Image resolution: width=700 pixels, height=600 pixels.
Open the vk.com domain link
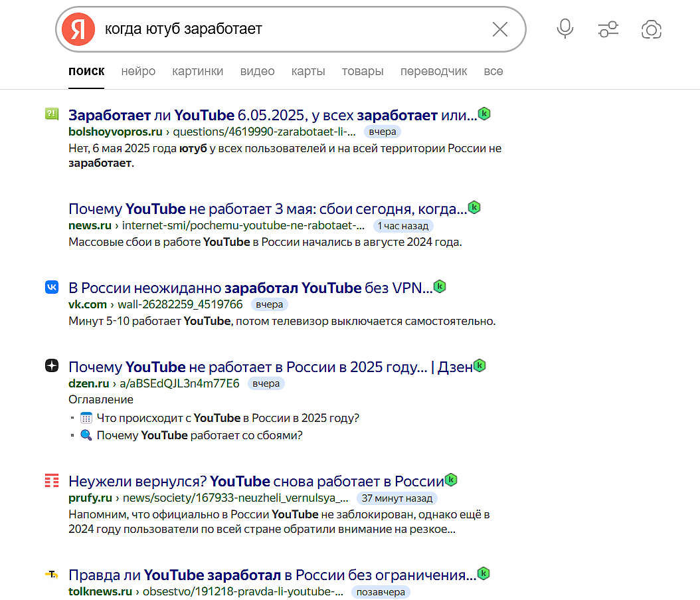coord(88,305)
